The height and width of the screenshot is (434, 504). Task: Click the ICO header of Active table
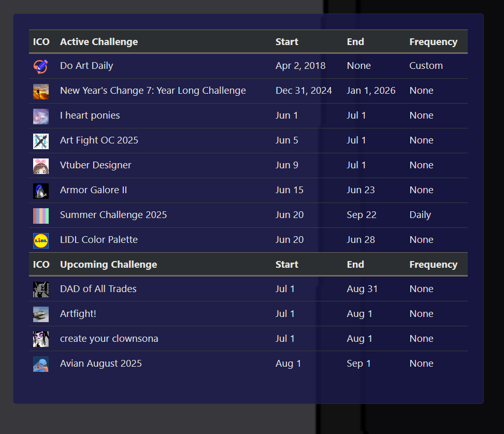coord(41,42)
